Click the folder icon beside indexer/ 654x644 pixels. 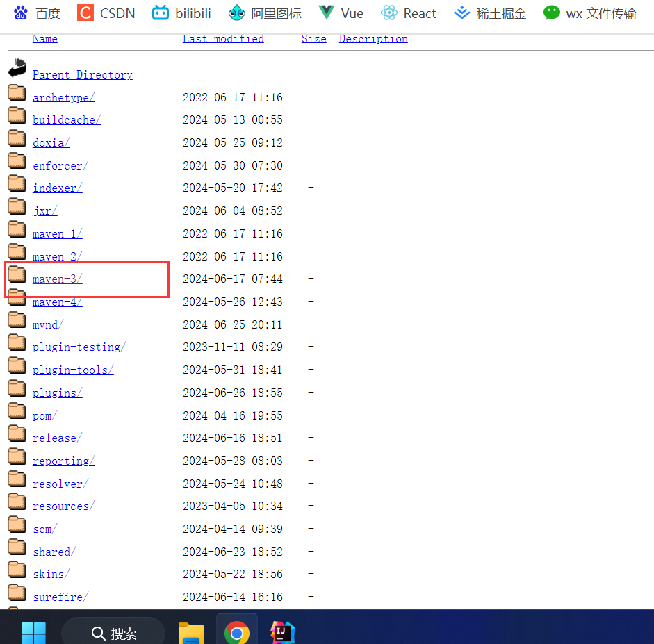(x=17, y=183)
